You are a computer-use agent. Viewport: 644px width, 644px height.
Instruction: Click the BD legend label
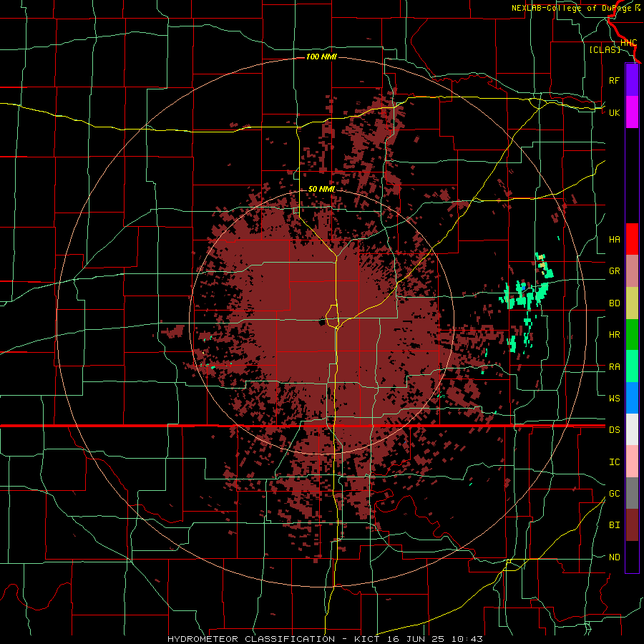[x=615, y=303]
